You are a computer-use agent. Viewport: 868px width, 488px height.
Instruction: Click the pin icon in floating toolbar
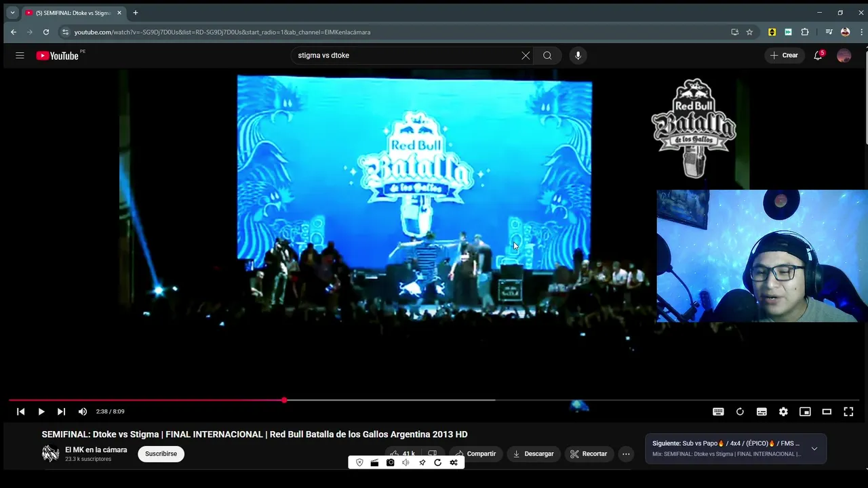coord(422,463)
